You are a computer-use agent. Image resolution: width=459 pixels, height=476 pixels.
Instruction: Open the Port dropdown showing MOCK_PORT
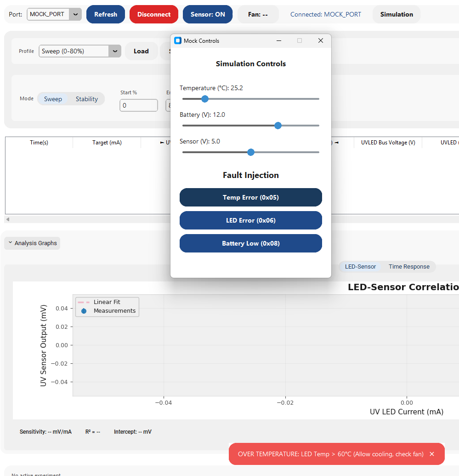click(54, 14)
